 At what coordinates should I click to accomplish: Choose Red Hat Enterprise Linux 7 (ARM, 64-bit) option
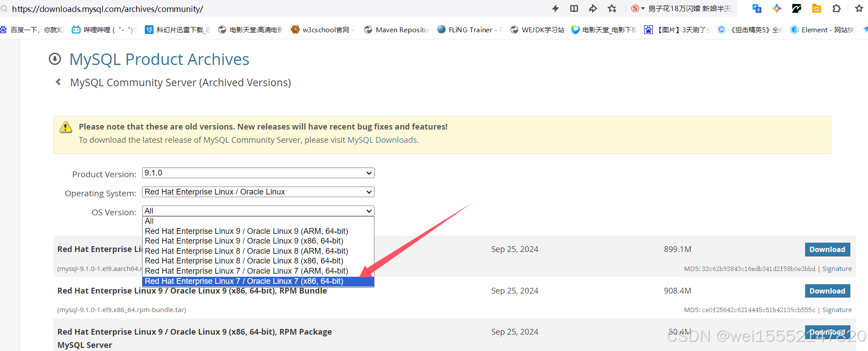click(258, 271)
